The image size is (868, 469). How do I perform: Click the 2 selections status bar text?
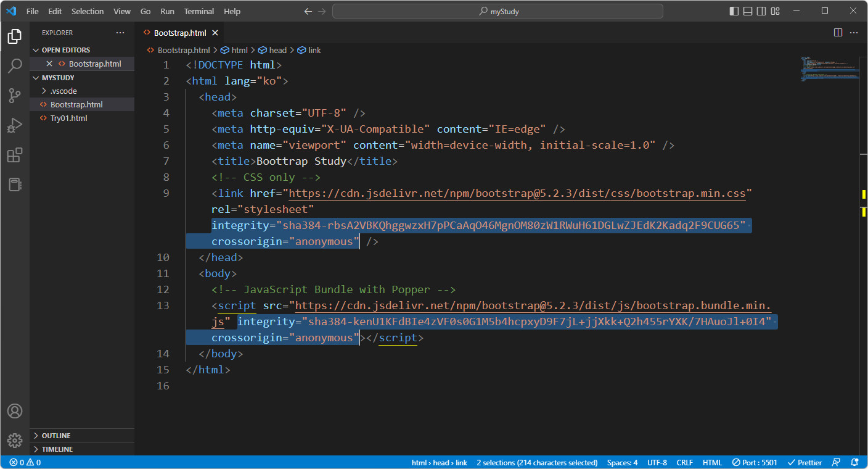pos(537,462)
